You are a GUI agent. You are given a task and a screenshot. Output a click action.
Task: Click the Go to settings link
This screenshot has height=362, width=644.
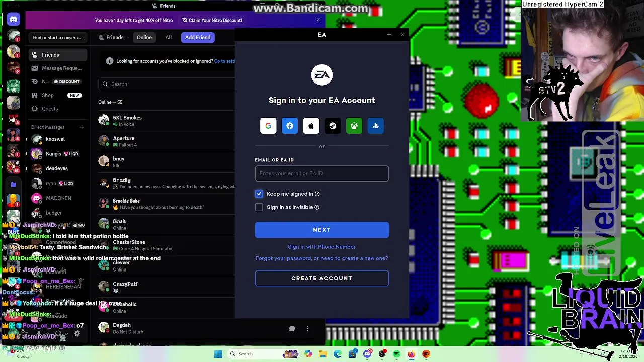224,61
